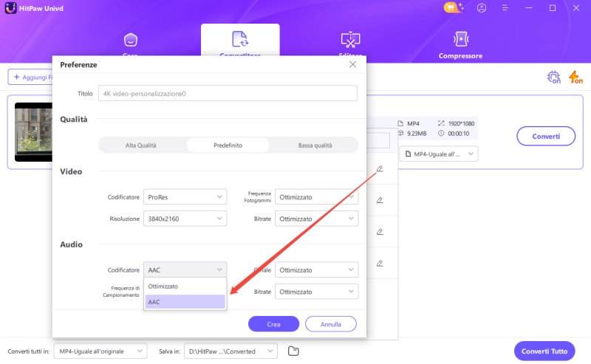The height and width of the screenshot is (364, 591).
Task: Click the Aggiungi File button
Action: click(x=31, y=78)
